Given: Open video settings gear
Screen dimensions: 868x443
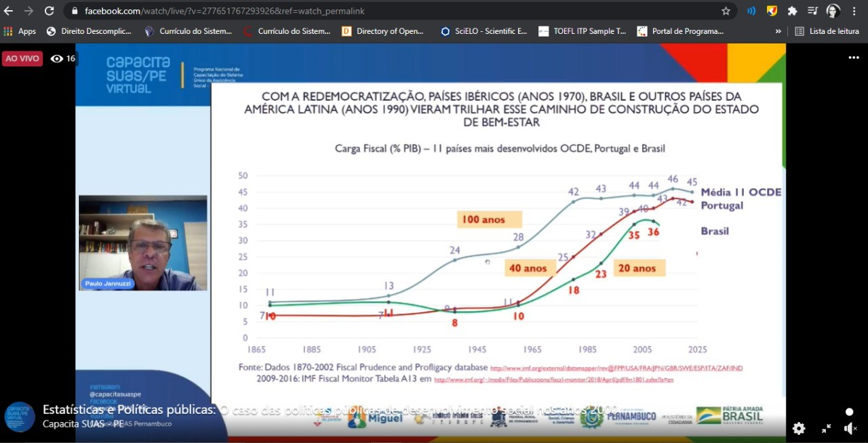Looking at the screenshot, I should click(799, 428).
